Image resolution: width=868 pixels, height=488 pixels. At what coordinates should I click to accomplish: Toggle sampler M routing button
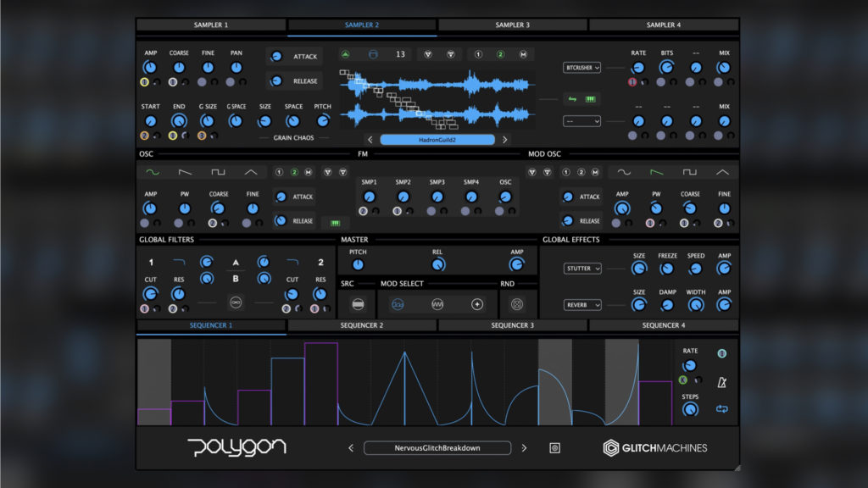pyautogui.click(x=523, y=54)
